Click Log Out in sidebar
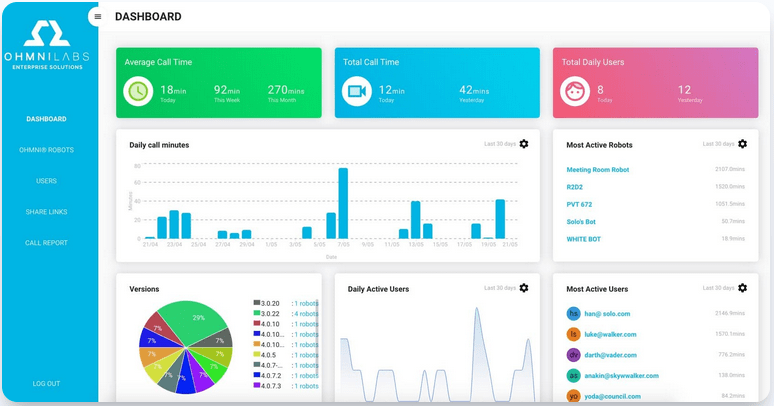This screenshot has width=774, height=406. click(x=46, y=384)
